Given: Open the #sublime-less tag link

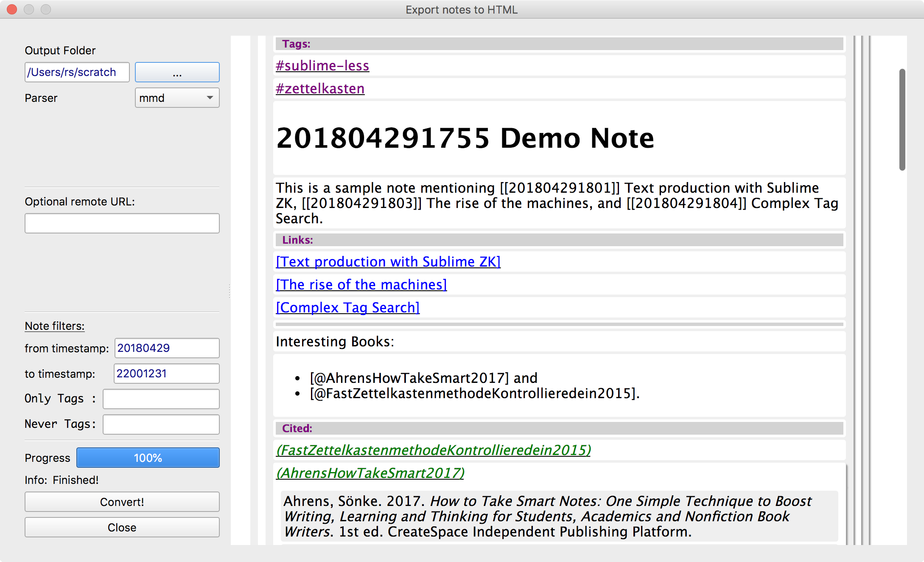Looking at the screenshot, I should tap(322, 66).
